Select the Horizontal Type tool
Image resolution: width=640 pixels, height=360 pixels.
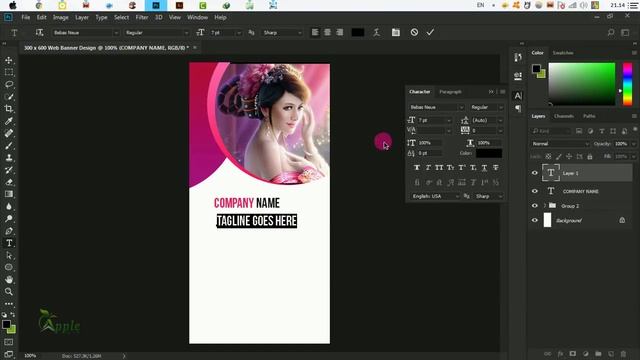click(x=9, y=243)
